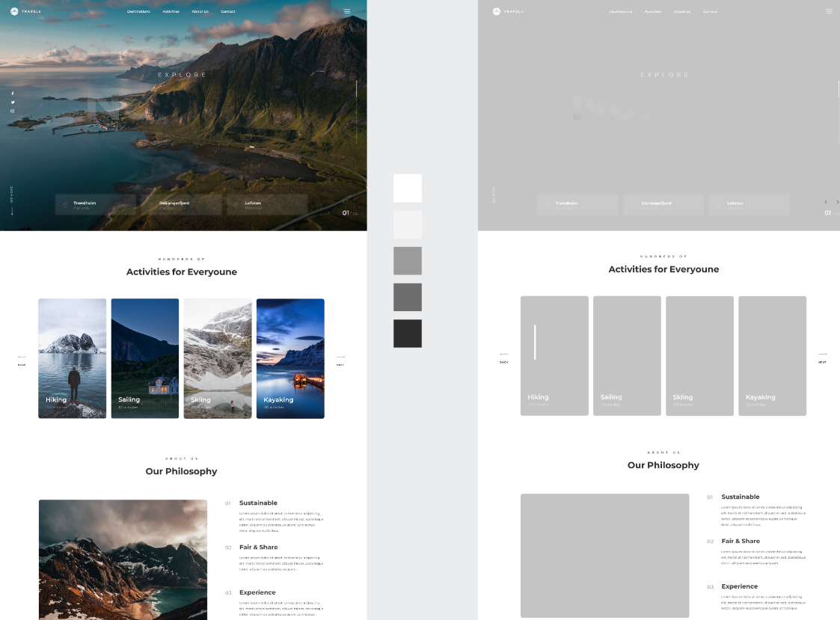
Task: Click Contact link in photo mockup header
Action: pos(228,12)
